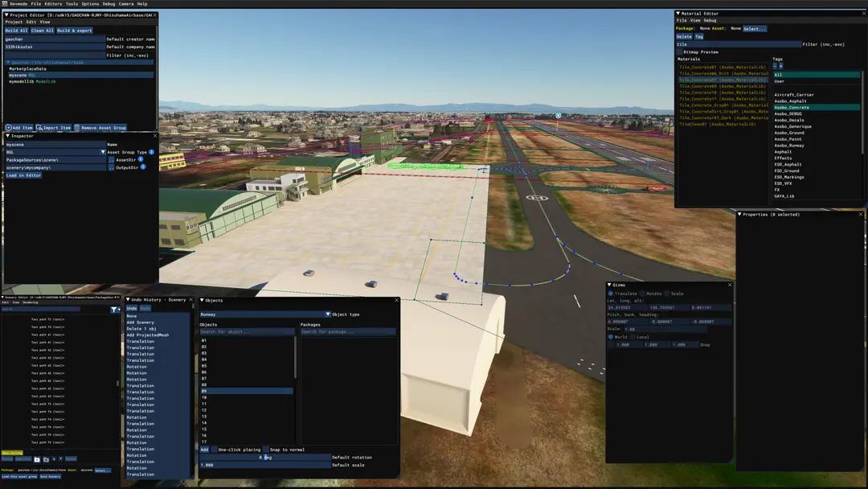Collapse the Inspector panel
This screenshot has height=489, width=868.
click(7, 136)
